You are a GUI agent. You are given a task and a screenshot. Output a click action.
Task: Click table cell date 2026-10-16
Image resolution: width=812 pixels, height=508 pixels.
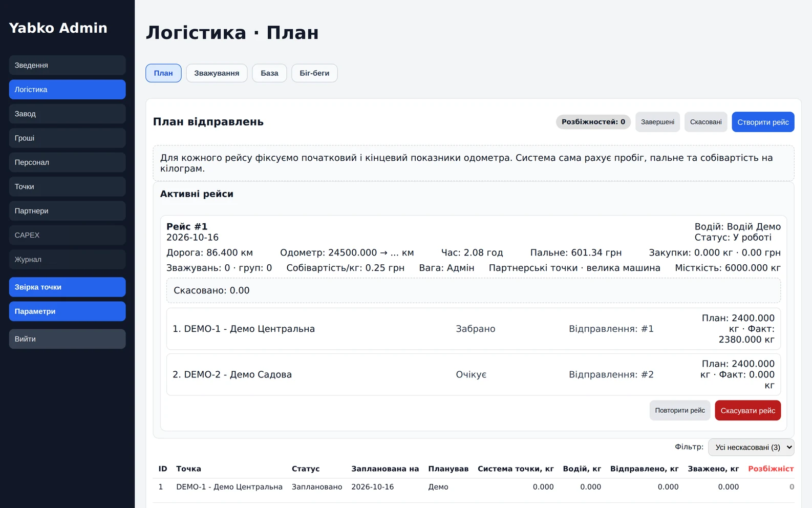point(372,487)
